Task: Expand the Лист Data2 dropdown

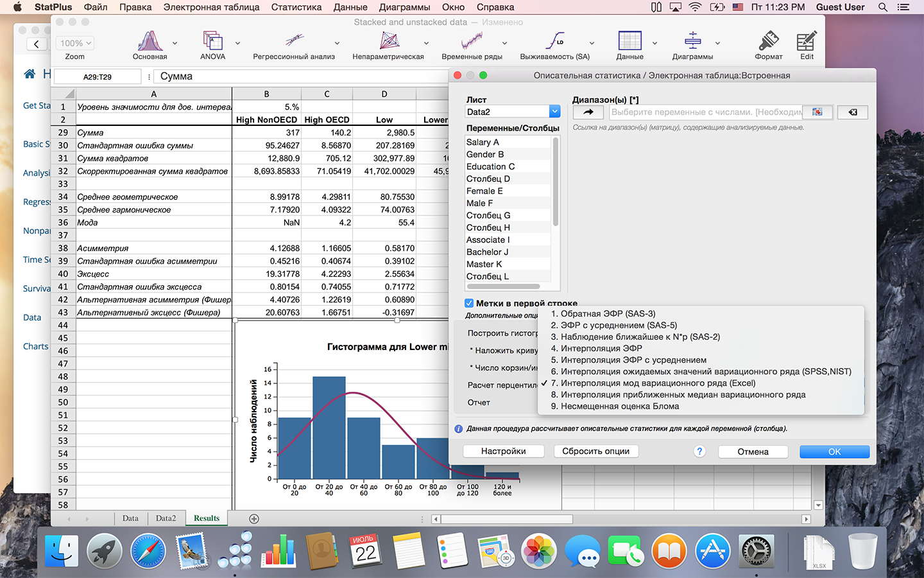Action: [554, 112]
